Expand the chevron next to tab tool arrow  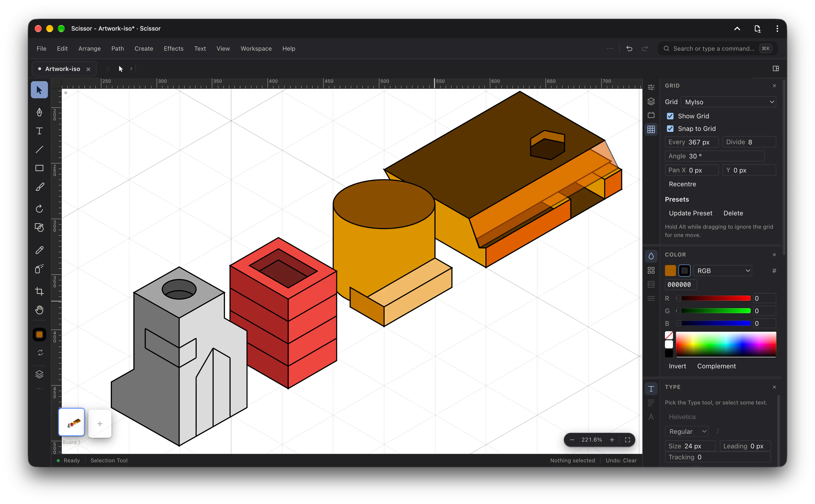click(x=131, y=69)
